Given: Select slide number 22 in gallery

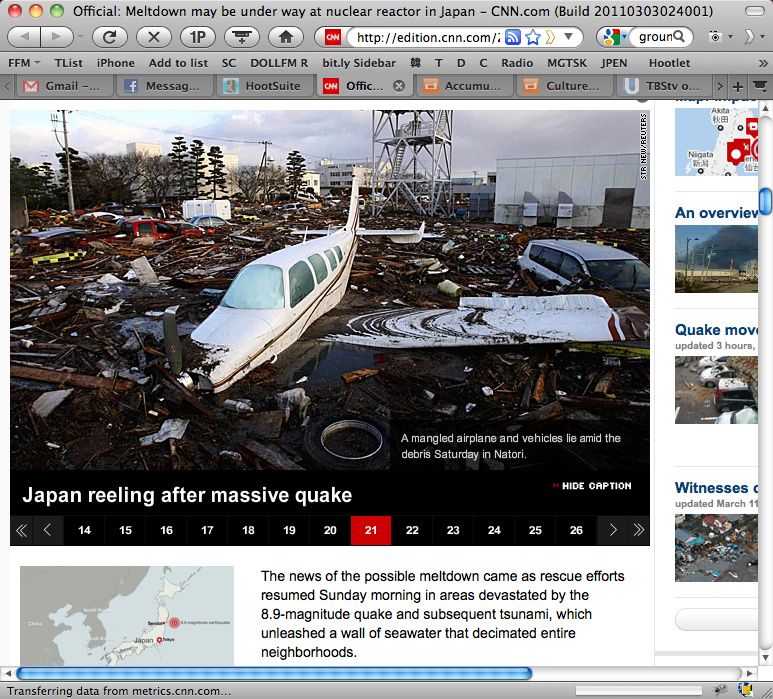Looking at the screenshot, I should tap(412, 531).
